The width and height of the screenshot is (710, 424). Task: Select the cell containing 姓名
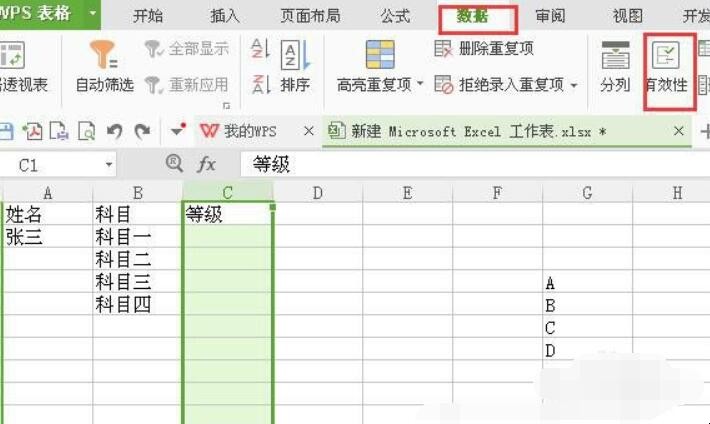point(47,214)
